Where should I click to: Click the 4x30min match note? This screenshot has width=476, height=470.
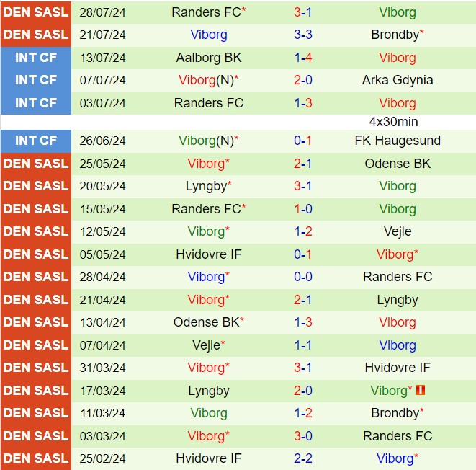click(393, 122)
